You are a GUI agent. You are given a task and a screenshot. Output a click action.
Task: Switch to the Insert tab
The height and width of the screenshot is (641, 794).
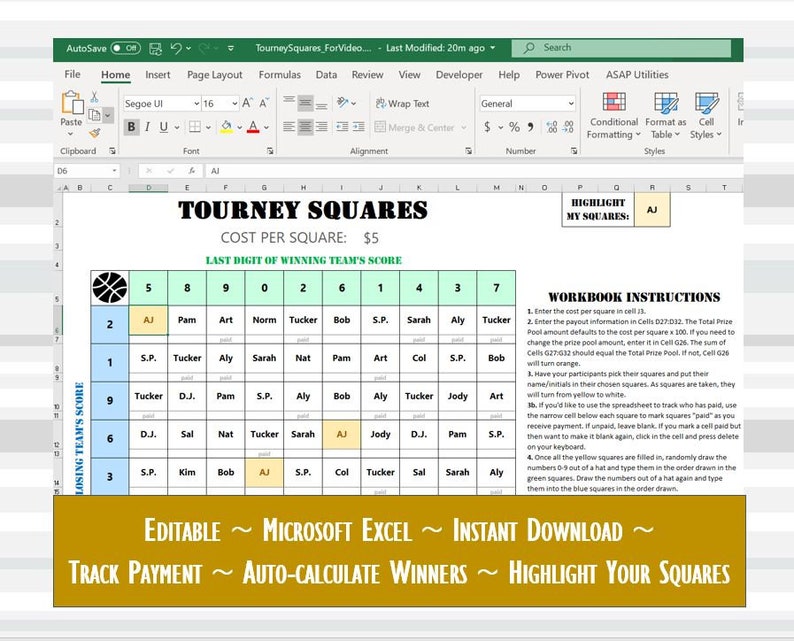tap(157, 75)
